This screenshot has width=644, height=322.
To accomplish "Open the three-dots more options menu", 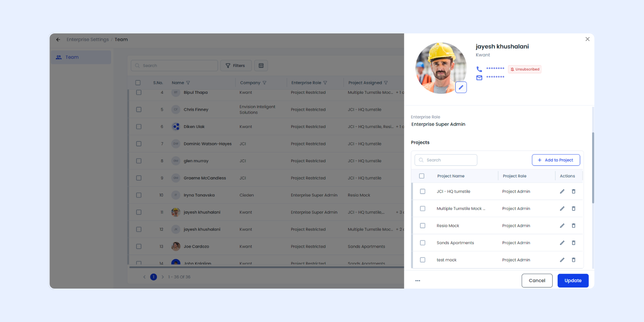I will click(418, 281).
